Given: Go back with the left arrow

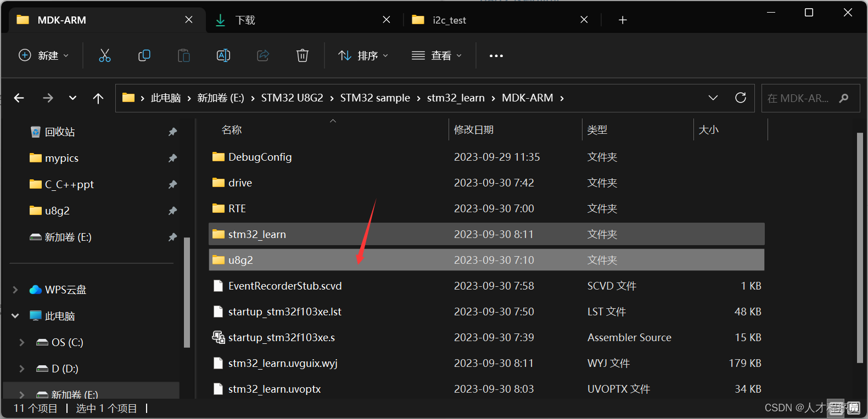Looking at the screenshot, I should coord(19,98).
